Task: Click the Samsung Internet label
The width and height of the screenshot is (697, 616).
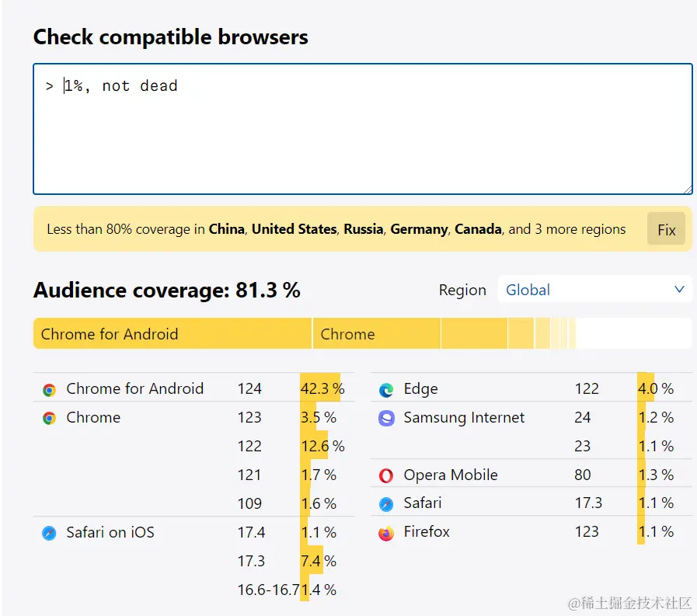Action: [x=464, y=418]
